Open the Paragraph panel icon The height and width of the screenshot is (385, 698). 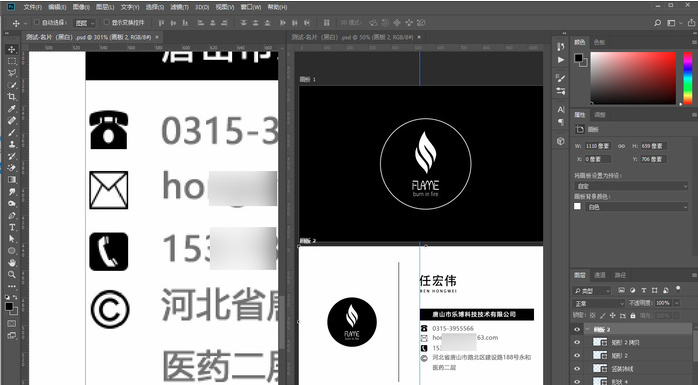pos(560,122)
